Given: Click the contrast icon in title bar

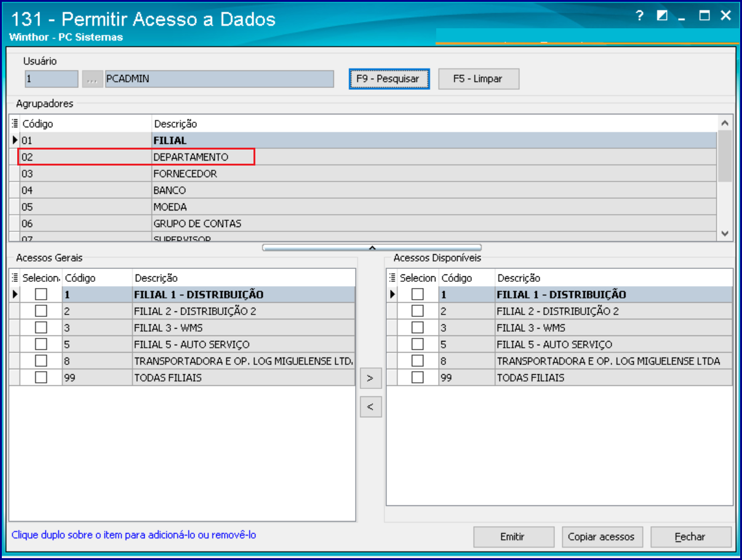Looking at the screenshot, I should coord(662,16).
